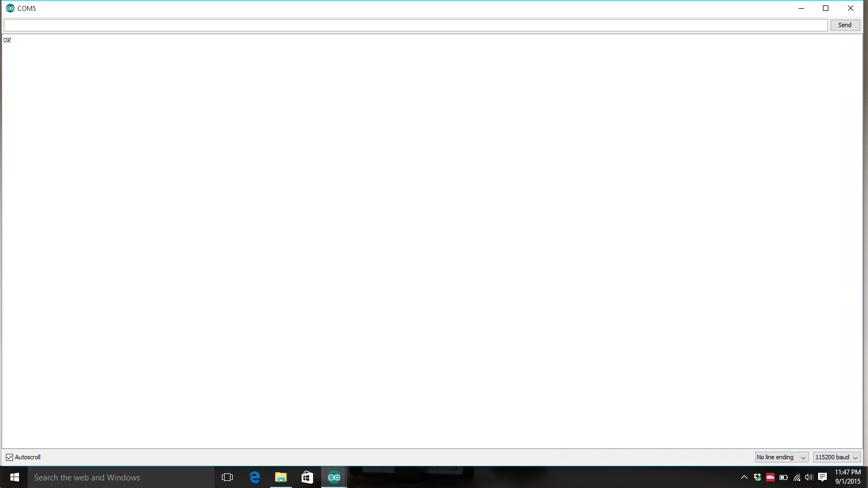The image size is (868, 488).
Task: Launch Microsoft Edge from the taskbar
Action: coord(254,477)
